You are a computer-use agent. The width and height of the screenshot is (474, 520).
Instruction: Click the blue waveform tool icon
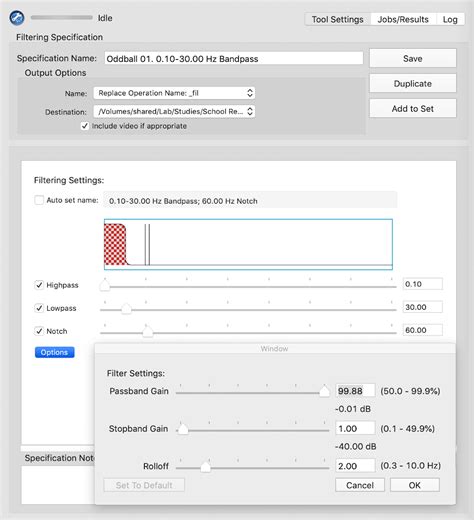click(x=17, y=18)
